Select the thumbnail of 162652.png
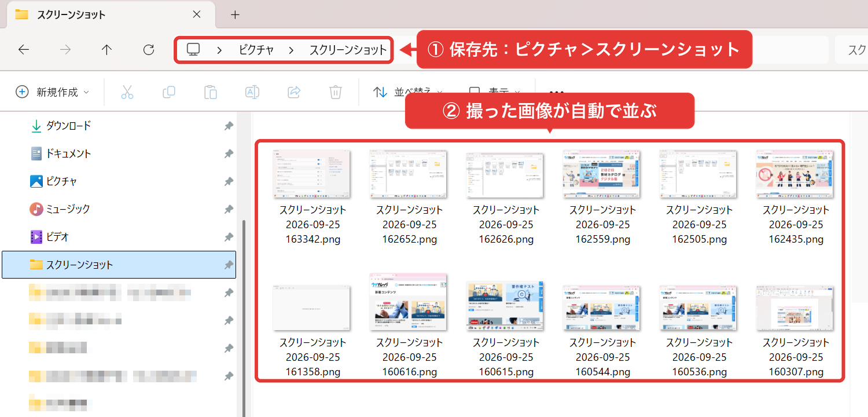 (x=408, y=174)
